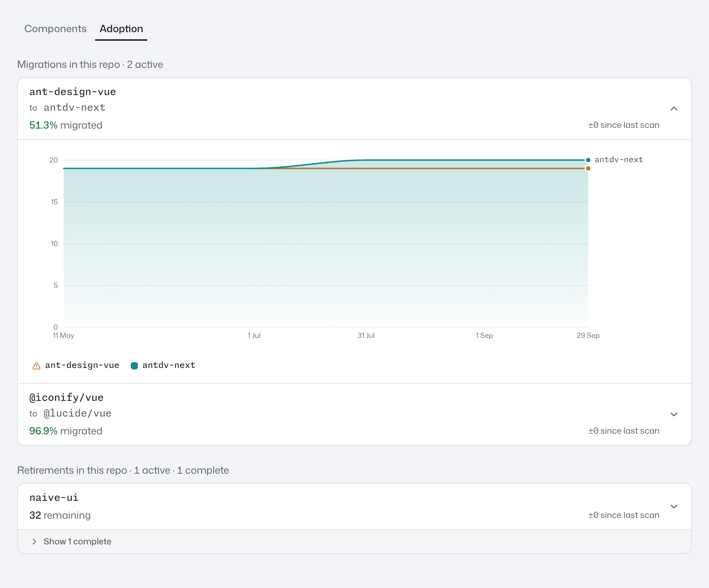
Task: Select the Adoption tab
Action: point(121,29)
